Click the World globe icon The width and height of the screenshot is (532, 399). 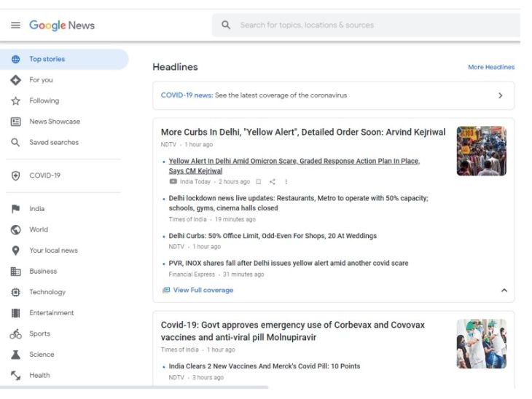coord(15,230)
